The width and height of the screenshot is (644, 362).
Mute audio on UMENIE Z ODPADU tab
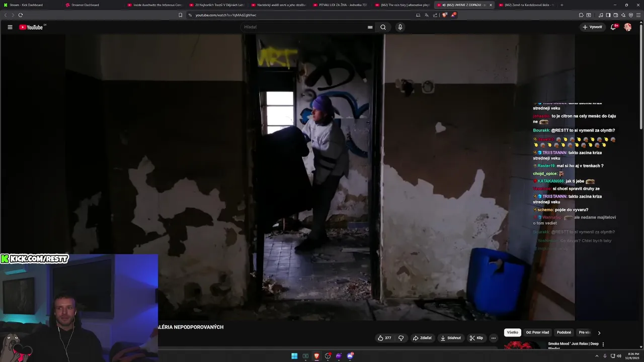coord(444,5)
